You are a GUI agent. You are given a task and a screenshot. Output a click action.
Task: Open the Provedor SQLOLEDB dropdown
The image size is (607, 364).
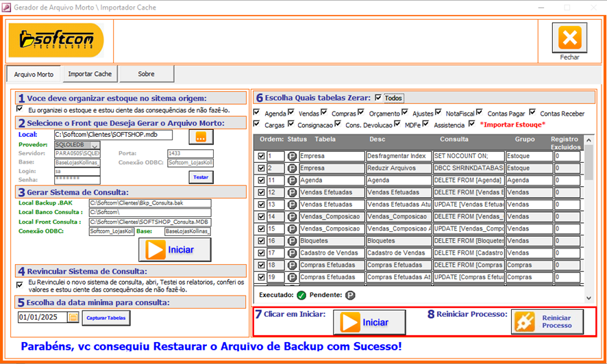pyautogui.click(x=95, y=145)
